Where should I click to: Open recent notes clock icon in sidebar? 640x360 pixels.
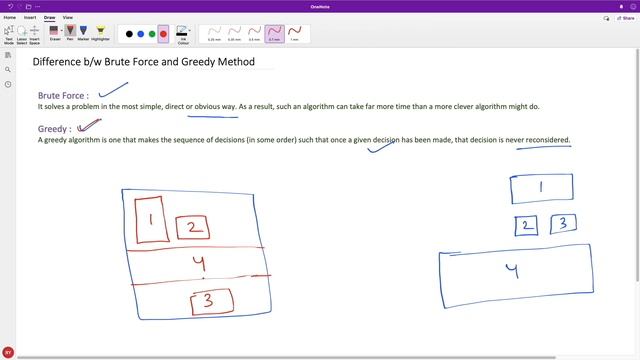coord(8,84)
